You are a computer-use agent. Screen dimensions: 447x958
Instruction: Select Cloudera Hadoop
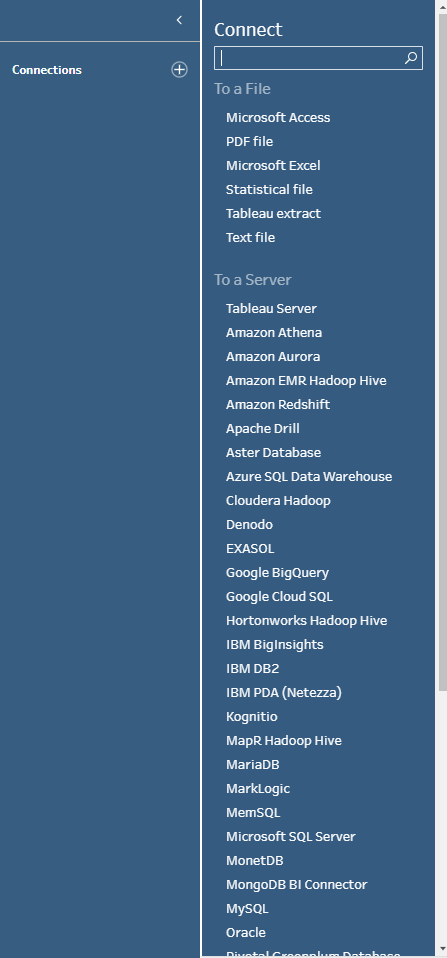pyautogui.click(x=278, y=500)
